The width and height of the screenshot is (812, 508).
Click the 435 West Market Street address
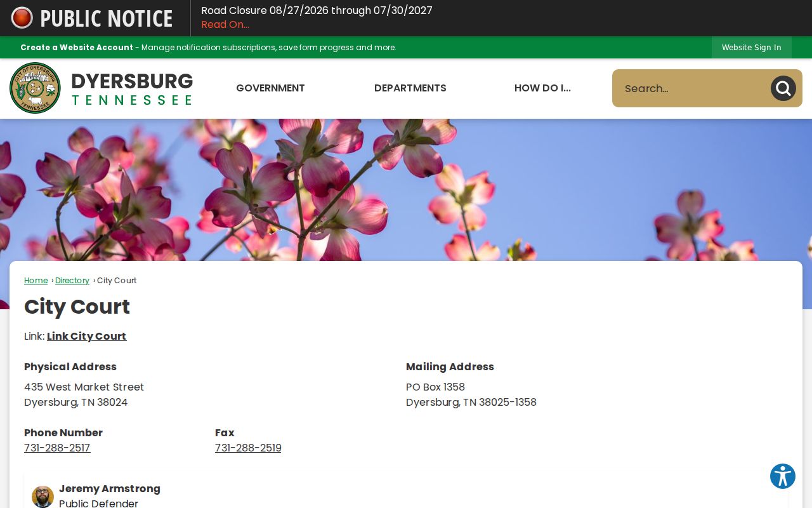coord(84,387)
